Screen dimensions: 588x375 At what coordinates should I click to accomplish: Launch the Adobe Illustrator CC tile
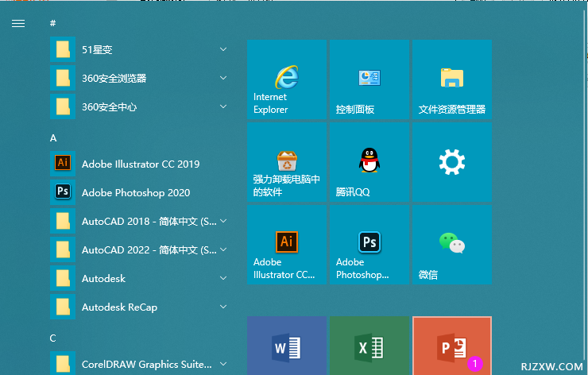pos(287,245)
